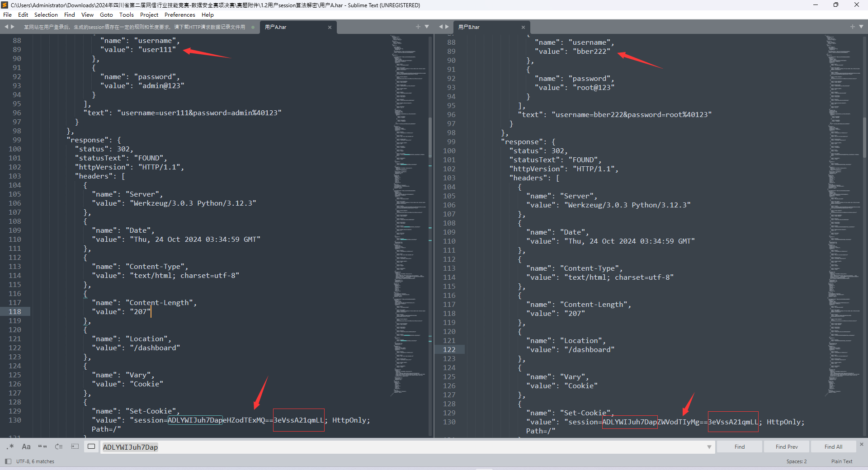Toggle find in selection option
The image size is (868, 470).
[x=75, y=446]
